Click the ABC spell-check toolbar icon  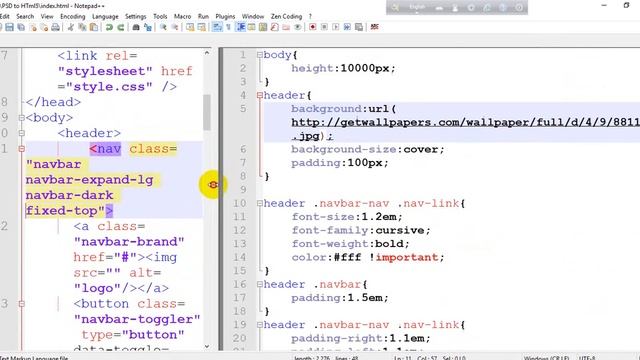[374, 27]
